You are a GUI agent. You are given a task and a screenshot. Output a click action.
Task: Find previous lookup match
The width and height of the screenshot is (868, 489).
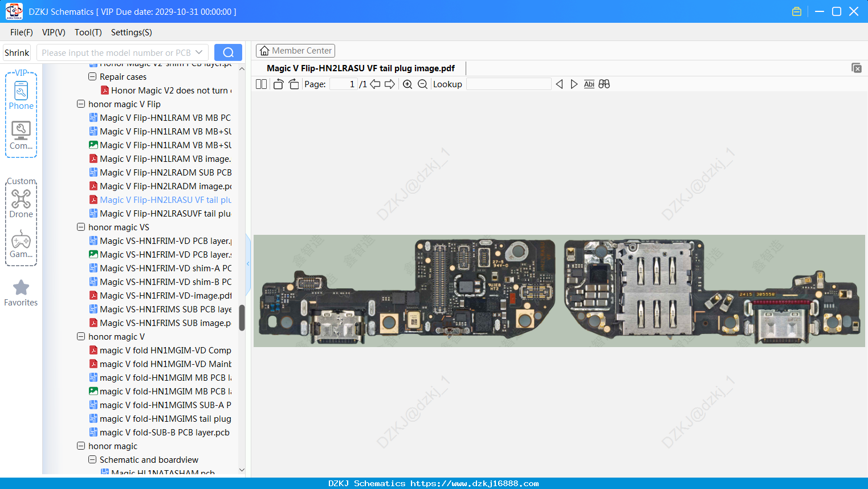click(x=559, y=84)
